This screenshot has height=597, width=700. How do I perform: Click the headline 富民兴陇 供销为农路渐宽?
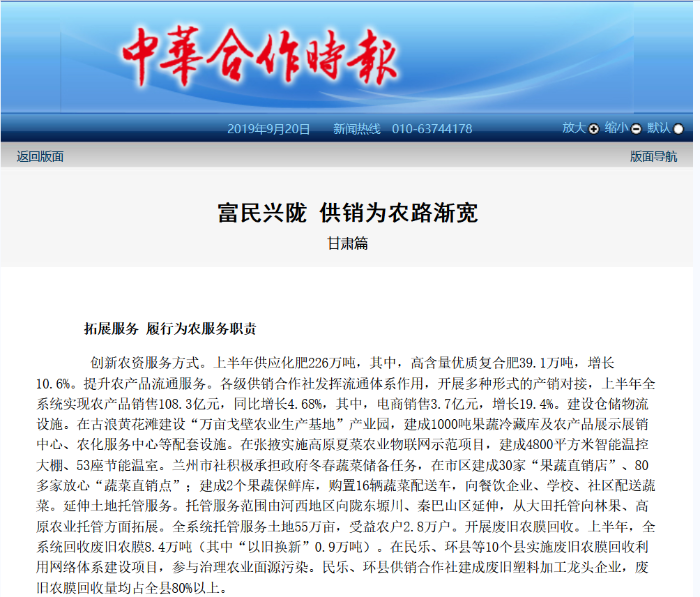348,212
